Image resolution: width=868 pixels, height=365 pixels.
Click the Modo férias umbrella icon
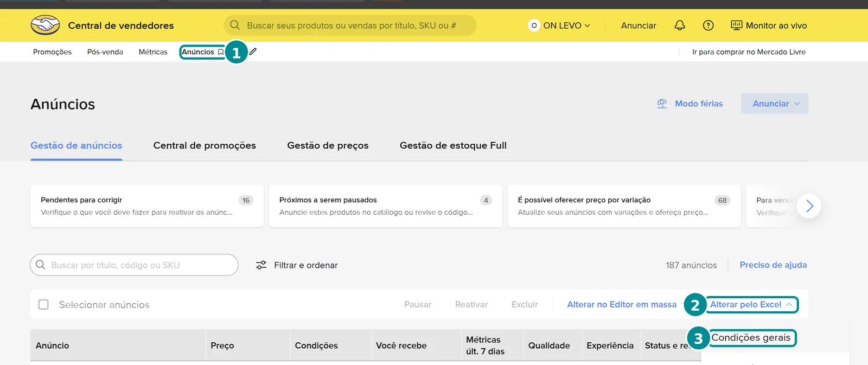[662, 104]
